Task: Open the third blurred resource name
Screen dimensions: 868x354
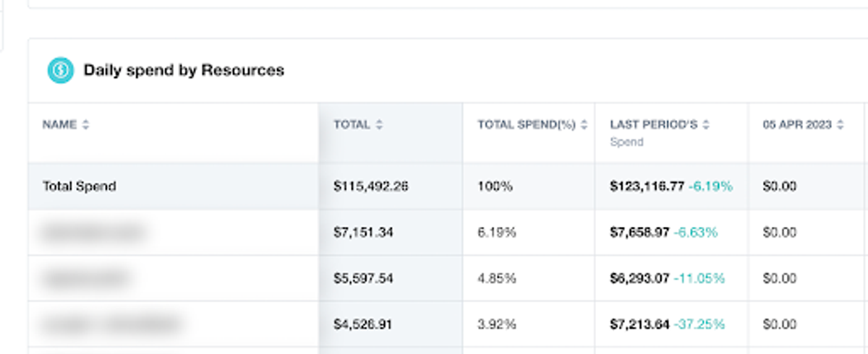Action: (x=111, y=324)
